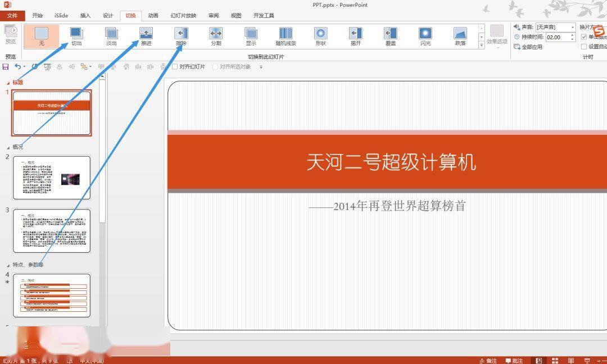Switch to the iSlide tab
Viewport: 607px width, 364px height.
coord(61,16)
